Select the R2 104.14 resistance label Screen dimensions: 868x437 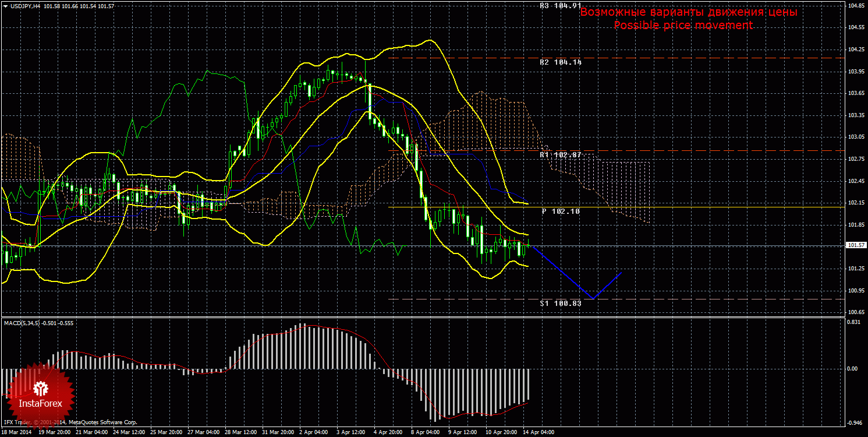click(561, 62)
